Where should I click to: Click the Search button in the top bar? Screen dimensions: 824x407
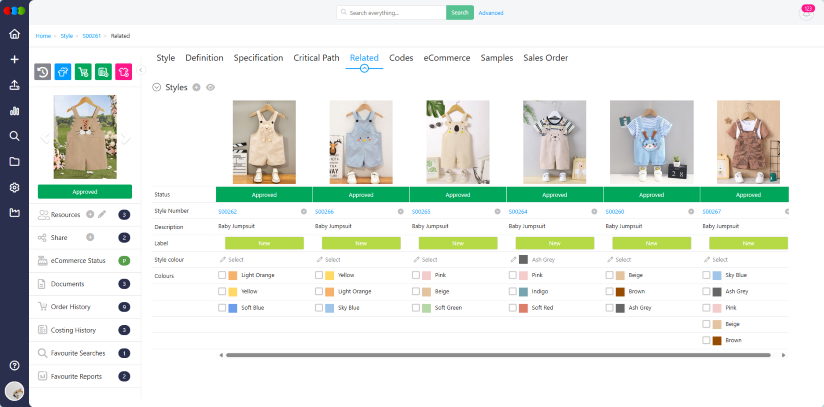pos(459,13)
